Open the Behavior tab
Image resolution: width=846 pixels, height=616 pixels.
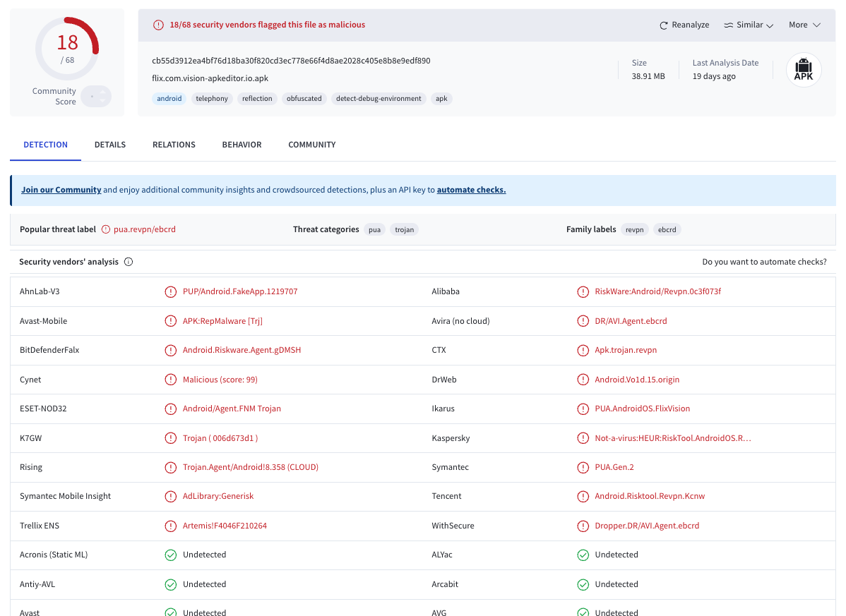[x=242, y=145]
